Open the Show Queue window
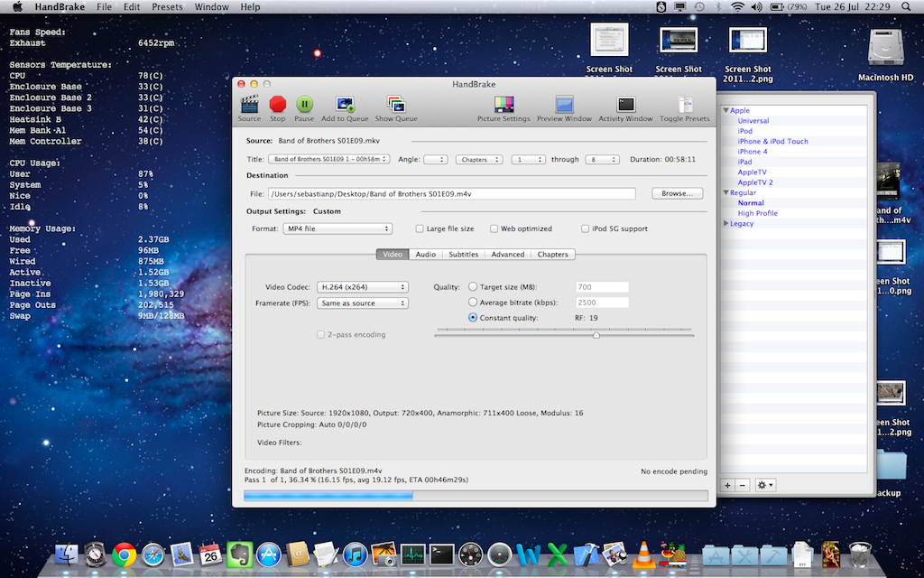Screen dimensions: 924x578 coord(395,104)
